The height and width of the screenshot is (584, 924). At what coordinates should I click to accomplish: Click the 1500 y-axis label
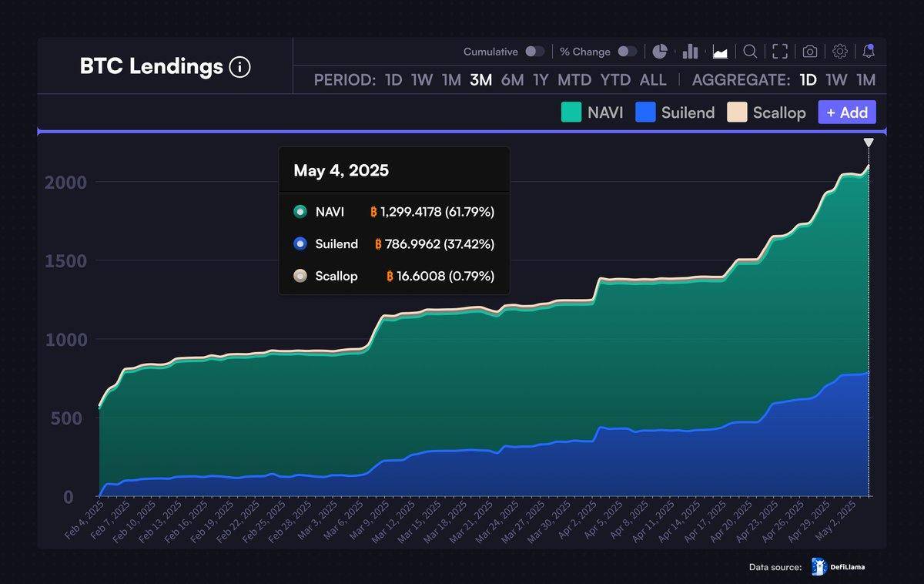click(65, 261)
